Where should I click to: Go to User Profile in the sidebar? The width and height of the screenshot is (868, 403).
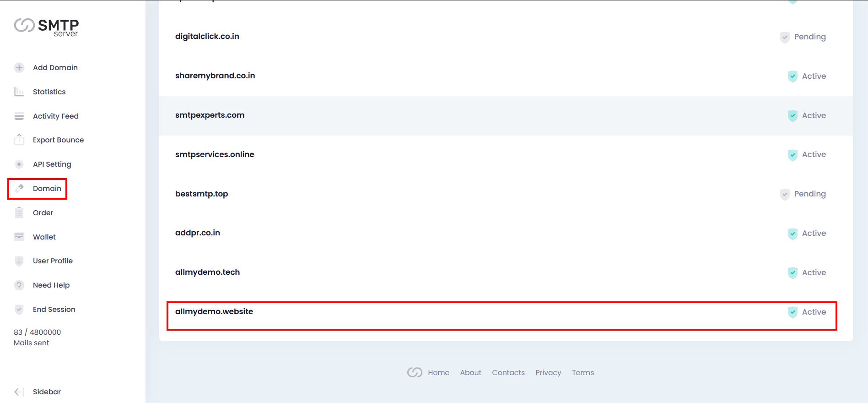pyautogui.click(x=53, y=261)
